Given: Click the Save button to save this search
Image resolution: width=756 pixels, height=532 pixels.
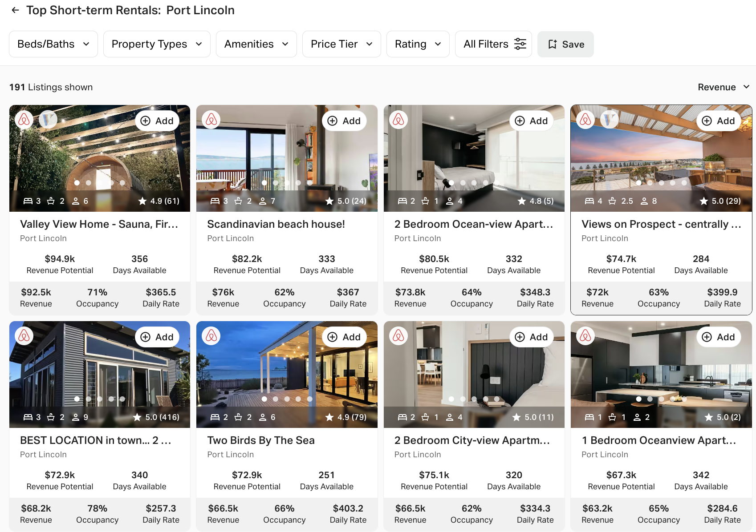Looking at the screenshot, I should [565, 44].
